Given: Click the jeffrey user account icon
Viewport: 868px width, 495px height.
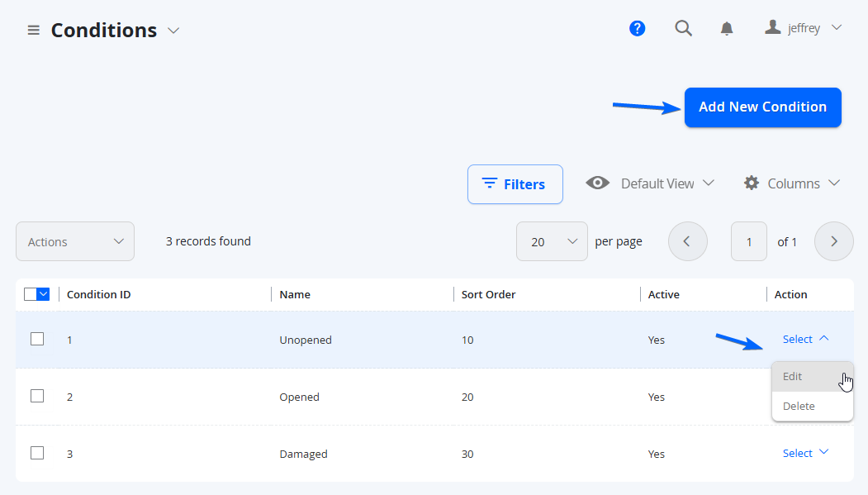Looking at the screenshot, I should (772, 27).
